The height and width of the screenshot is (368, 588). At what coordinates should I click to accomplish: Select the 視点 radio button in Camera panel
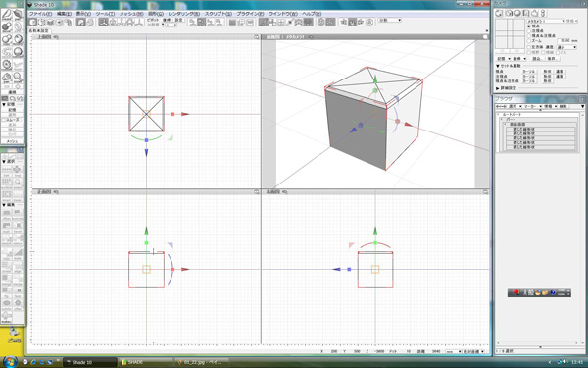click(529, 26)
